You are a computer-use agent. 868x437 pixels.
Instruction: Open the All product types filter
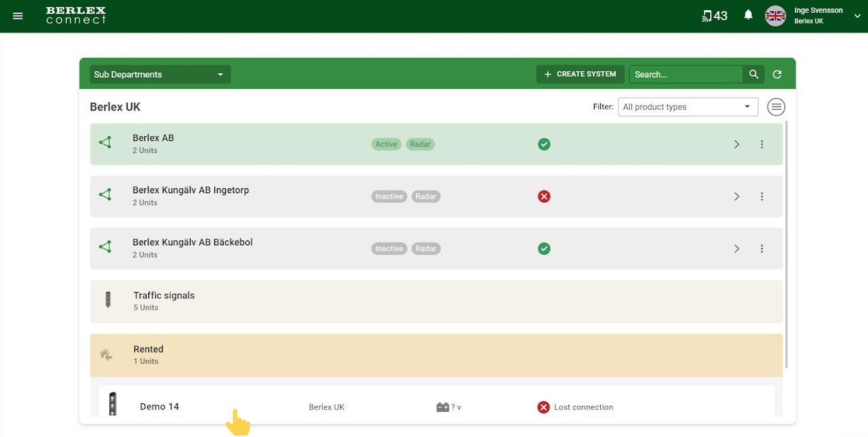(688, 107)
